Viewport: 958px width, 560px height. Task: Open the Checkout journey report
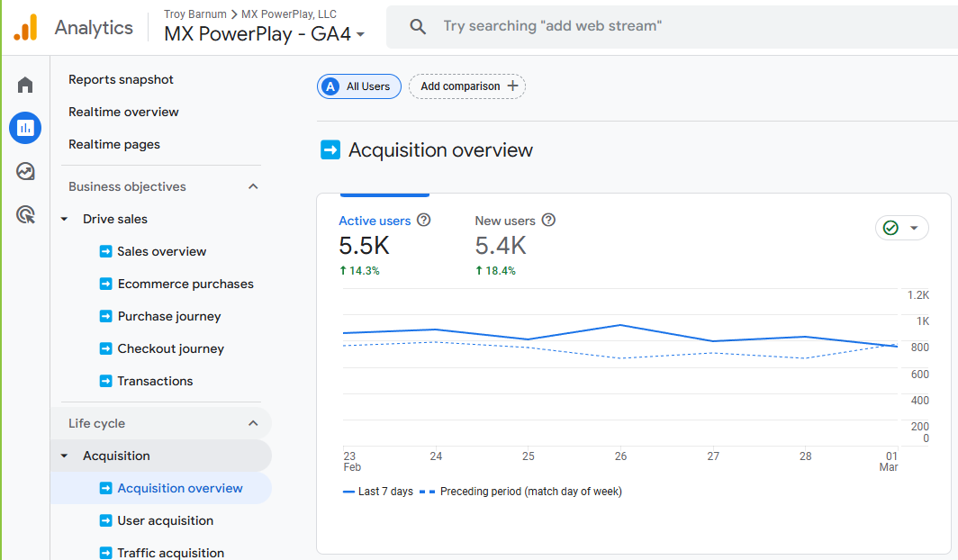coord(171,348)
